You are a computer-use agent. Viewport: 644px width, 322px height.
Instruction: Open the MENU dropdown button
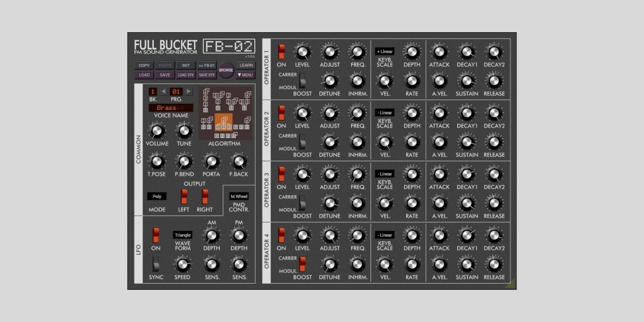point(246,75)
